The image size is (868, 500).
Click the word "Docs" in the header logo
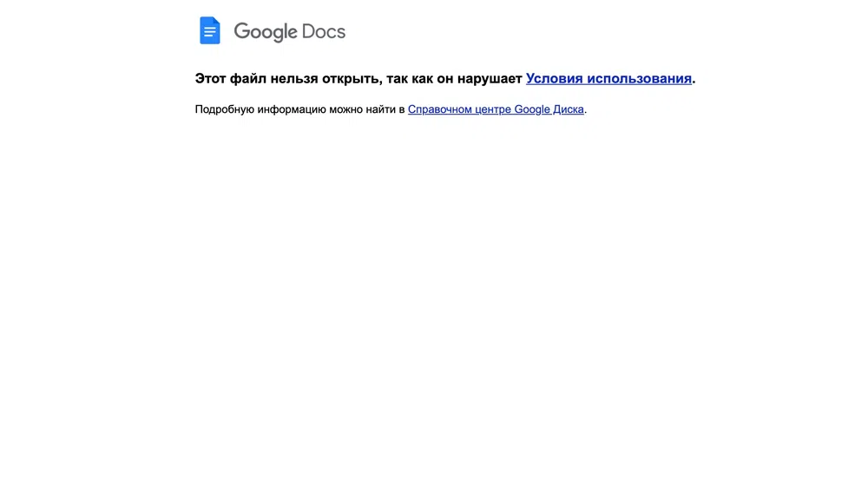pyautogui.click(x=323, y=31)
